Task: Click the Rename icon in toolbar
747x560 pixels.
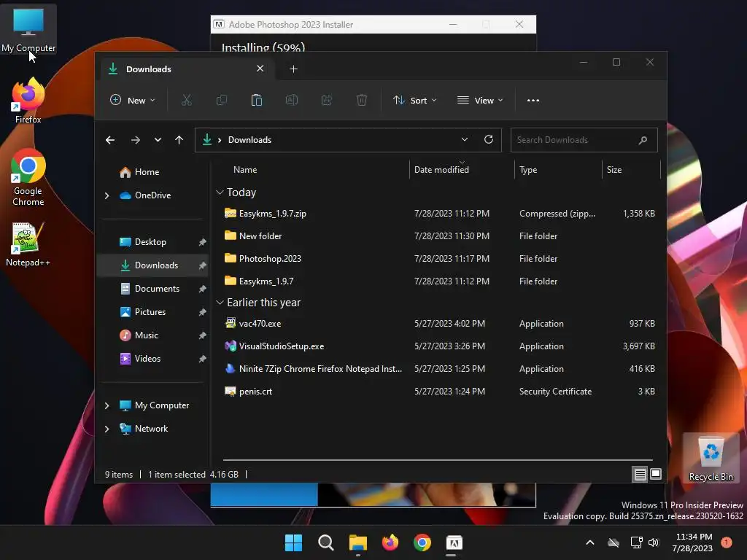Action: click(x=292, y=100)
